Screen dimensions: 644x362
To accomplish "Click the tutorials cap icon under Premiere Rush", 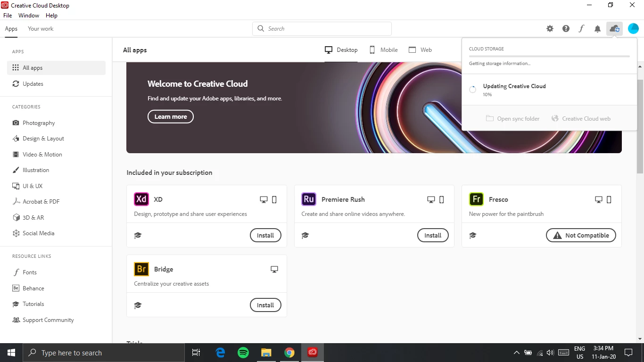I will pos(305,235).
